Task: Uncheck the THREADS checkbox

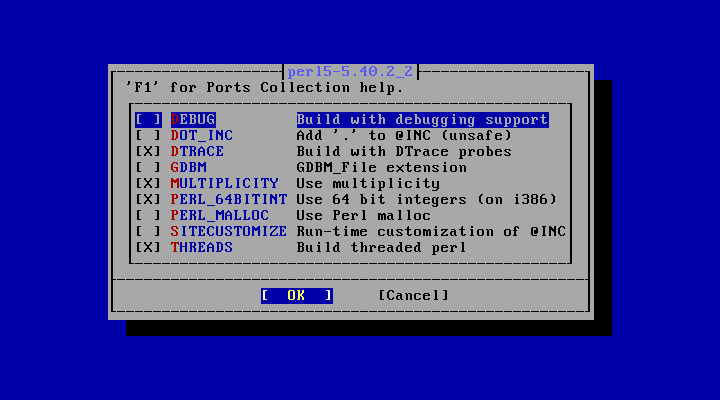Action: 148,248
